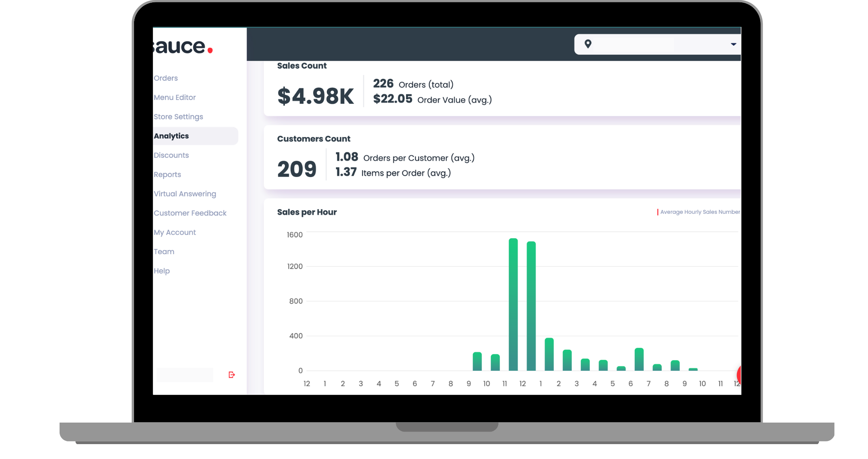The height and width of the screenshot is (459, 868).
Task: Toggle the Average Hourly Sales Number legend
Action: pyautogui.click(x=700, y=212)
